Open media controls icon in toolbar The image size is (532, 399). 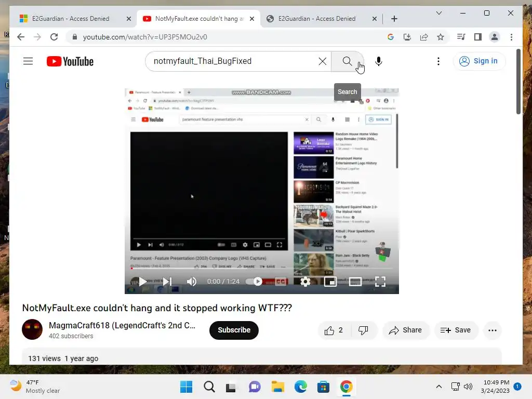[461, 37]
